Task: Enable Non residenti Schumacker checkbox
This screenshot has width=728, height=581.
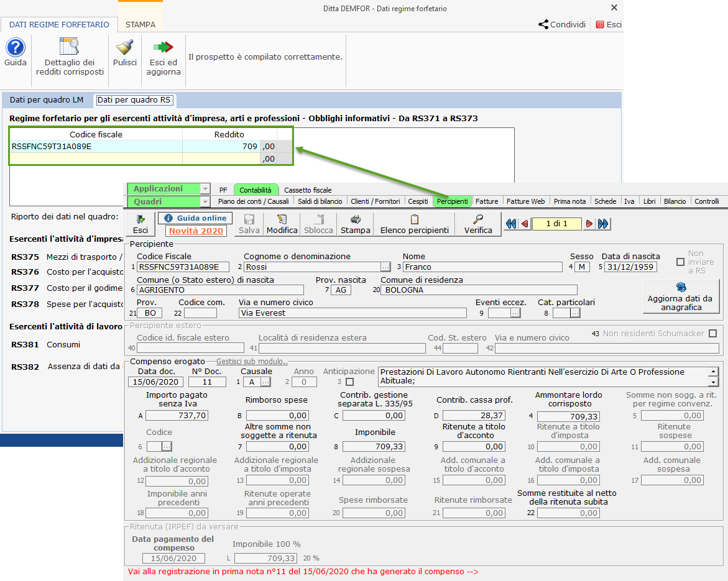Action: pyautogui.click(x=712, y=333)
